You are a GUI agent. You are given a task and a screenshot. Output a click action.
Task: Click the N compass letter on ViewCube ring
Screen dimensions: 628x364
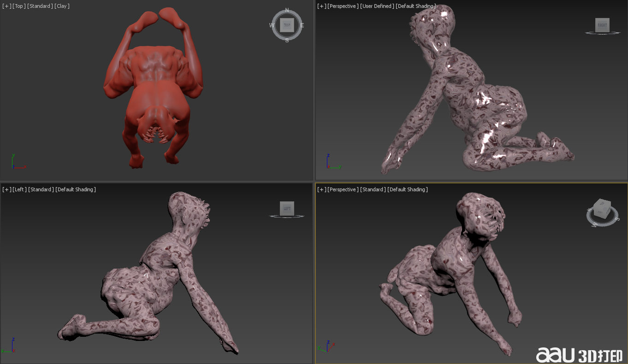tap(287, 10)
